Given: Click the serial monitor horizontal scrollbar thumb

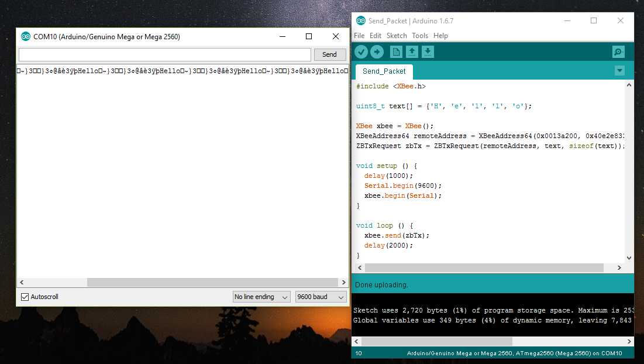Looking at the screenshot, I should (212, 282).
